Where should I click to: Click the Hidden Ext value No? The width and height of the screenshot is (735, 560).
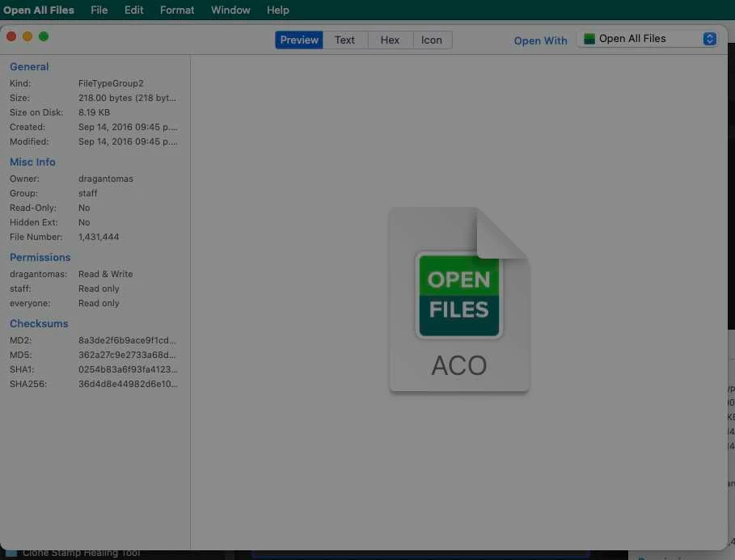(x=84, y=222)
